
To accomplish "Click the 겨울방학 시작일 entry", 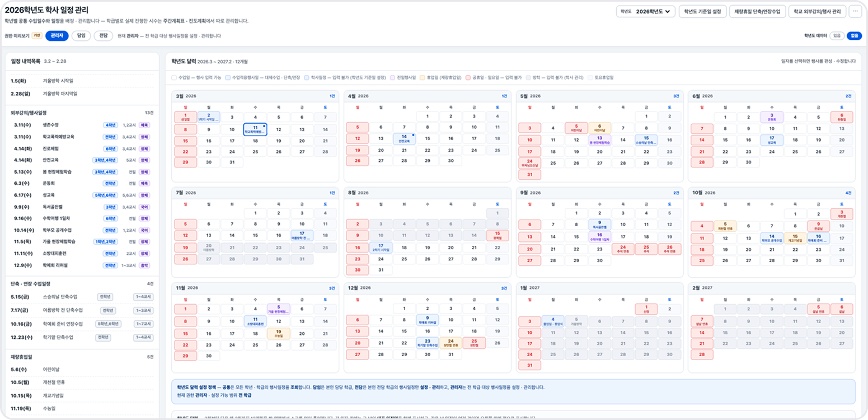I will click(x=83, y=81).
